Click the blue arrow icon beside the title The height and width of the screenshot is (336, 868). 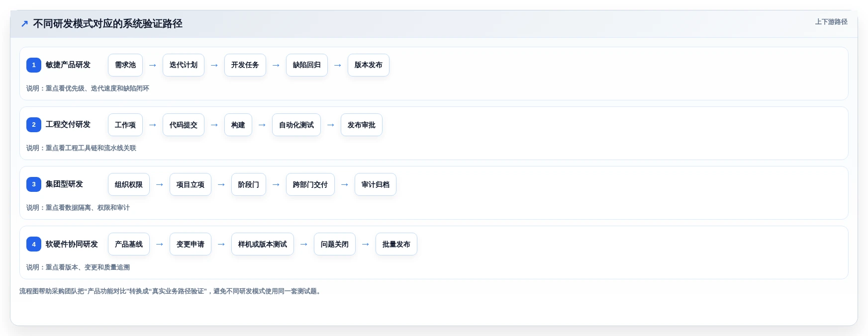pos(24,24)
